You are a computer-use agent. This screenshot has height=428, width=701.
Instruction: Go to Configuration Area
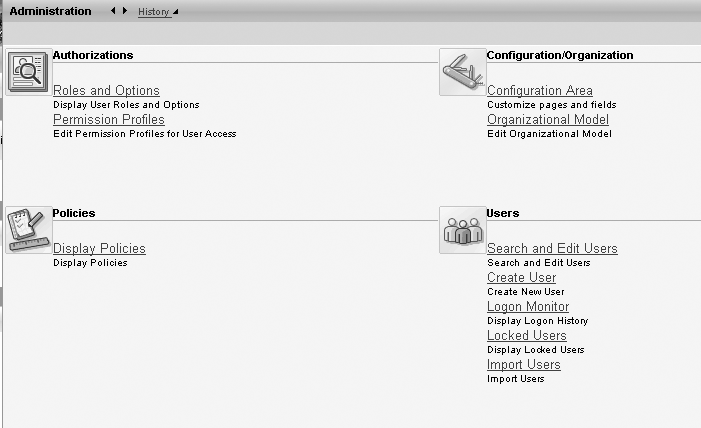click(x=539, y=91)
